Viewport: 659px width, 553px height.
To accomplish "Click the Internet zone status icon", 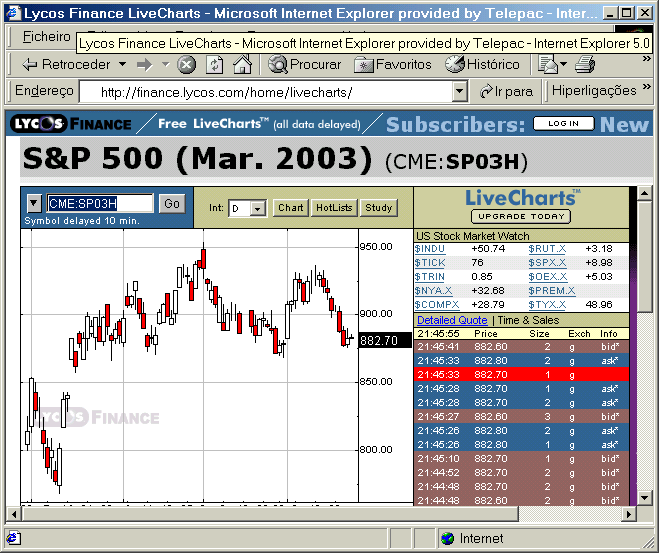I will (448, 538).
